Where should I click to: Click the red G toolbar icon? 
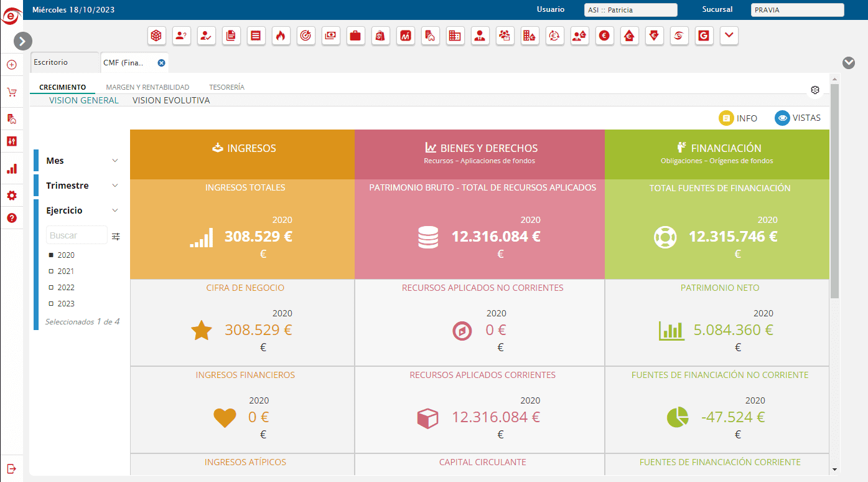pos(704,36)
